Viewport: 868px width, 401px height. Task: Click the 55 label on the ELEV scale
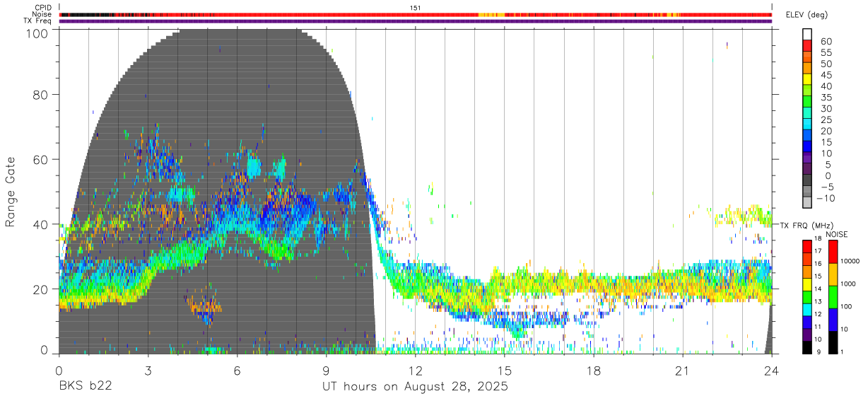click(x=825, y=52)
